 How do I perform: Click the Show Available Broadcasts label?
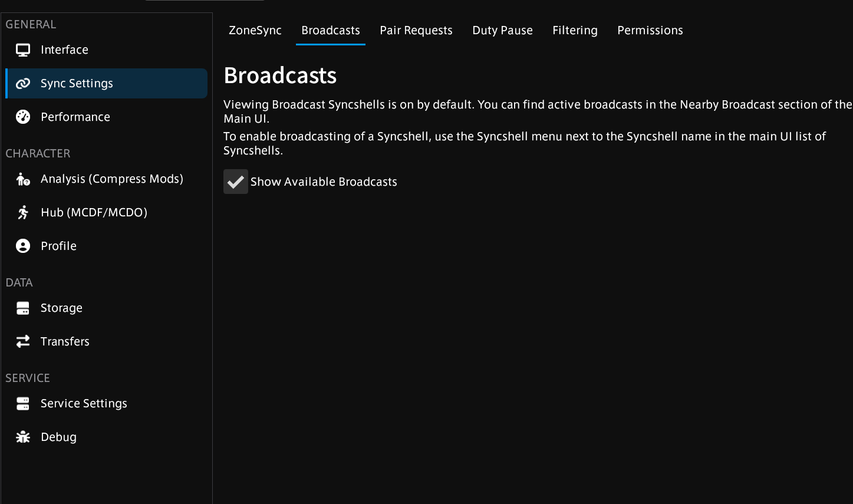coord(324,182)
